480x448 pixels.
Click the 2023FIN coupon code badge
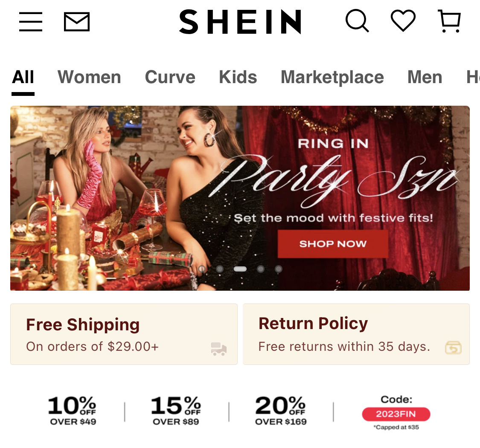tap(396, 414)
